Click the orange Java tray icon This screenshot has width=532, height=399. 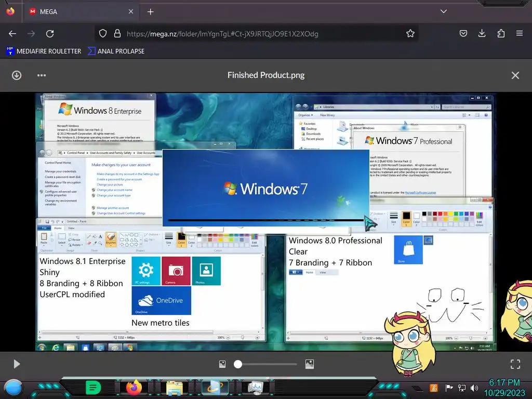(433, 388)
